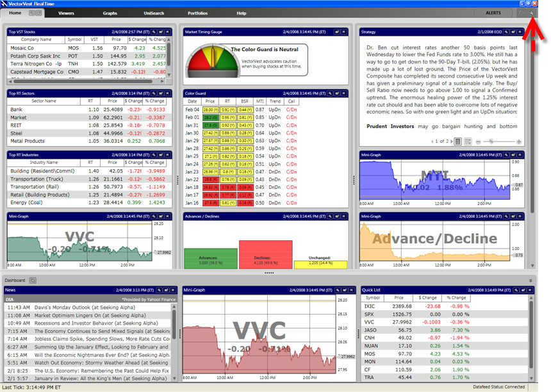This screenshot has height=392, width=551.
Task: Switch Strategy view to two-page layout
Action: point(468,140)
